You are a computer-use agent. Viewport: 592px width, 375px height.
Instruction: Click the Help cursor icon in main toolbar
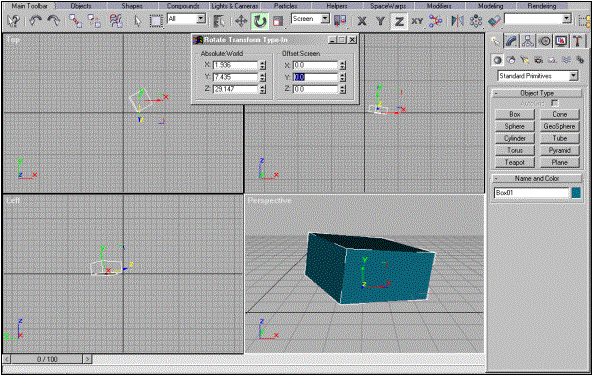point(14,21)
